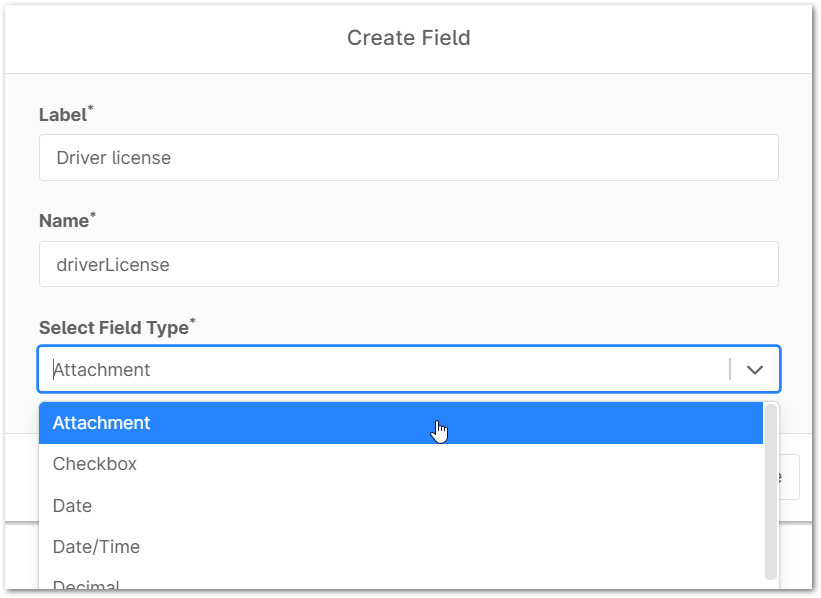Click the typed Attachment text in combo box
The width and height of the screenshot is (821, 598).
tap(101, 370)
